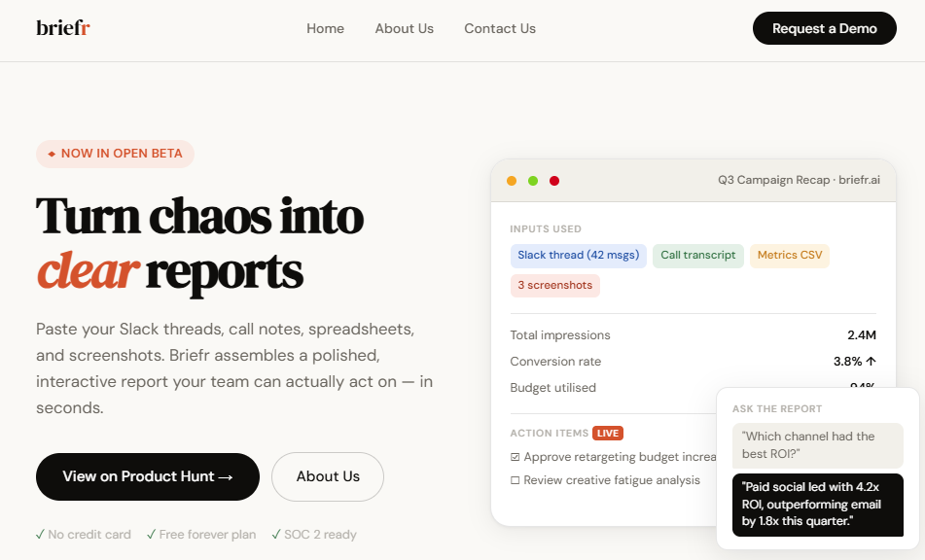Check the Review creative fatigue analysis checkbox
The image size is (925, 560).
click(x=515, y=480)
